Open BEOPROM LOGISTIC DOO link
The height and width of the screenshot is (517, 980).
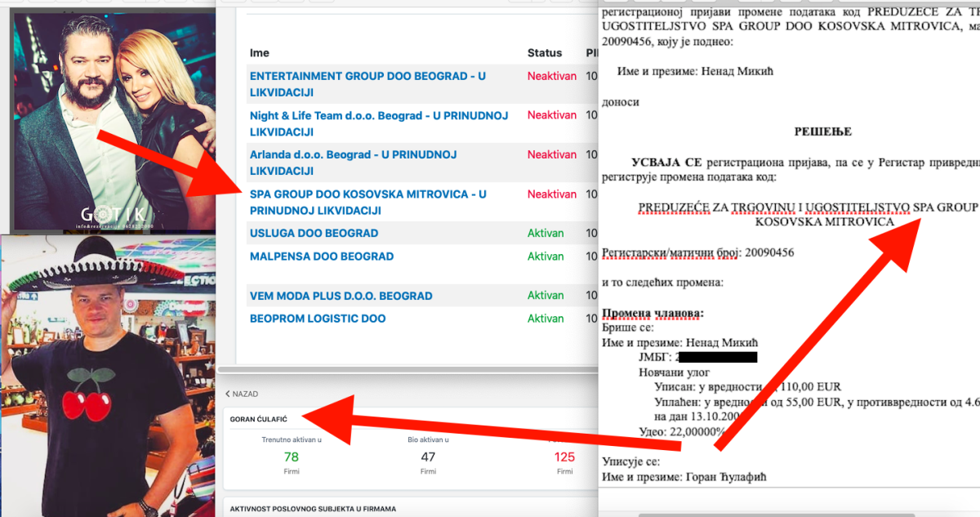pos(318,319)
